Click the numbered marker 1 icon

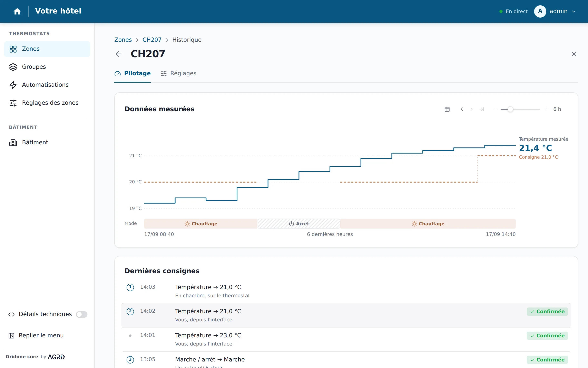(130, 287)
